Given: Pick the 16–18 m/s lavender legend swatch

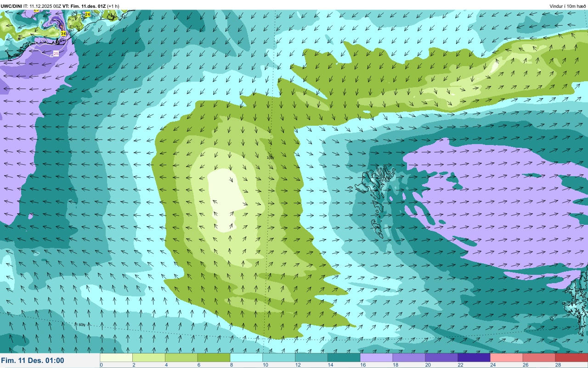Looking at the screenshot, I should (x=377, y=357).
